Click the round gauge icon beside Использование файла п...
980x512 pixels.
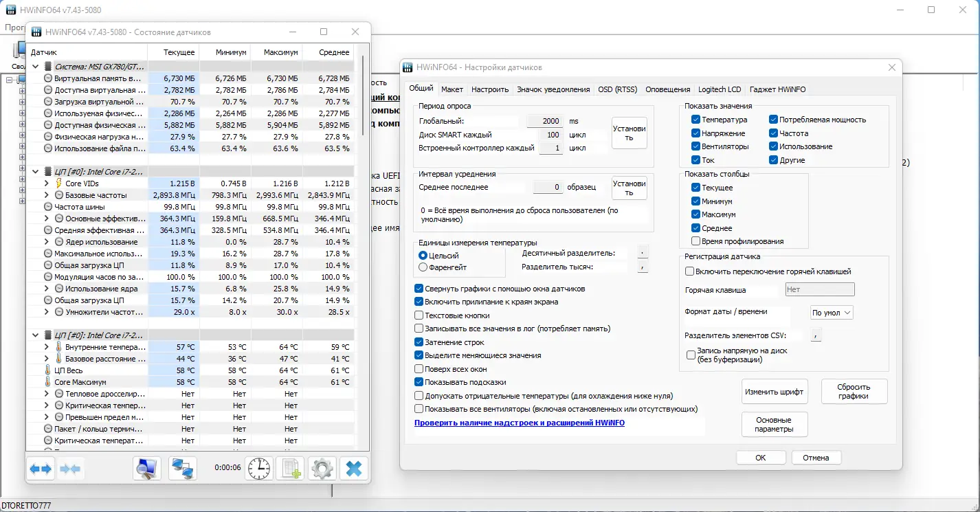click(x=48, y=148)
